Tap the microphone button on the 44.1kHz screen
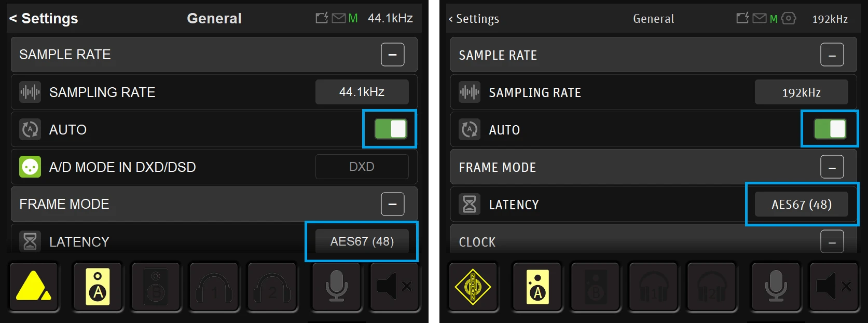This screenshot has height=323, width=868. coord(336,286)
